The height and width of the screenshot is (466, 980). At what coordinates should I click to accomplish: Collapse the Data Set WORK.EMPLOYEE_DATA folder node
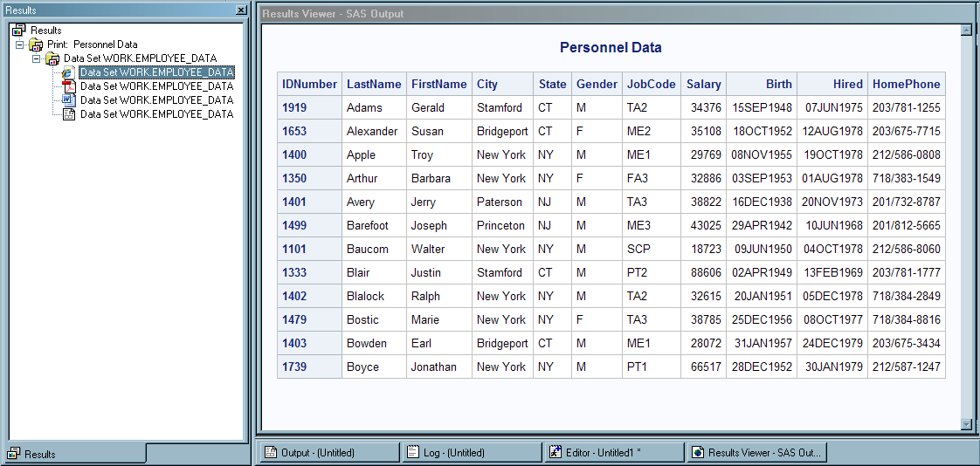pos(37,58)
